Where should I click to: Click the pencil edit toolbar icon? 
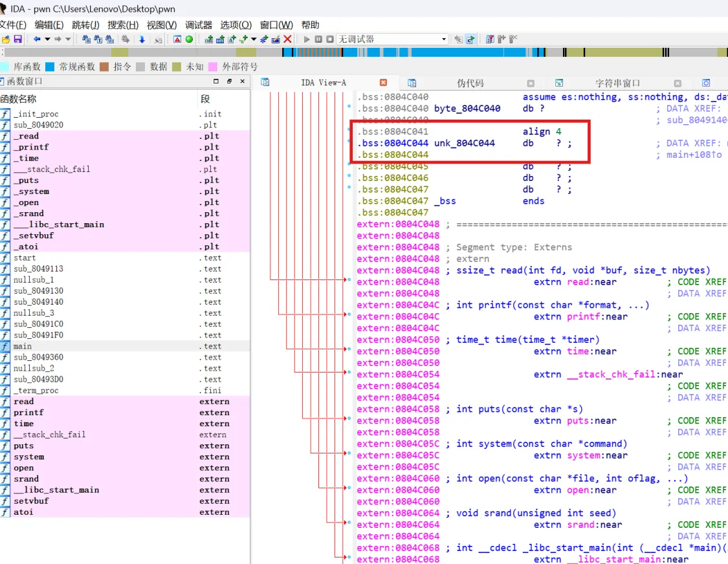pyautogui.click(x=276, y=39)
